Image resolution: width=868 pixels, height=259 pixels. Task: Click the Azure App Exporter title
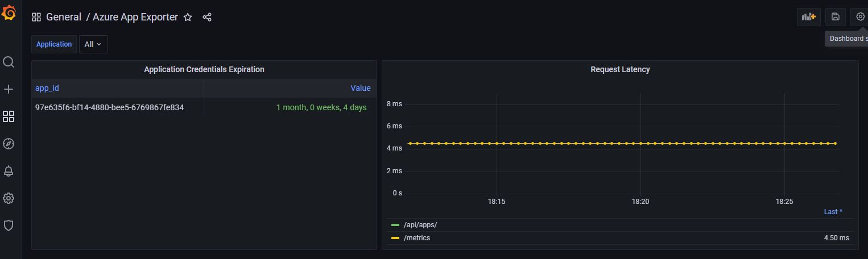pyautogui.click(x=135, y=17)
